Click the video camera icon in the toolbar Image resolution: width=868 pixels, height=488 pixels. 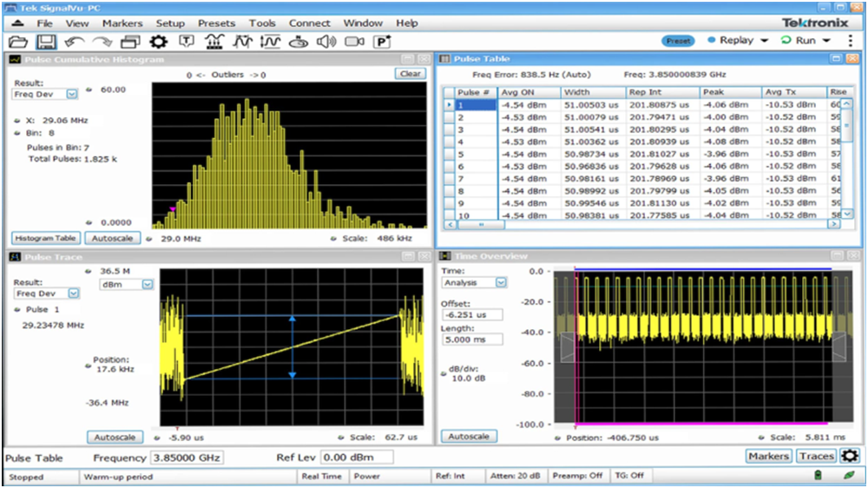click(354, 42)
